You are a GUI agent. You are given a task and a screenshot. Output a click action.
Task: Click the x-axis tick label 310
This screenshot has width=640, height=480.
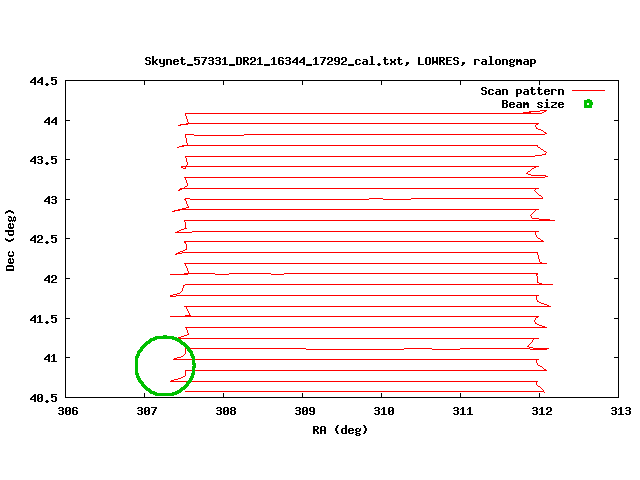[x=384, y=411]
